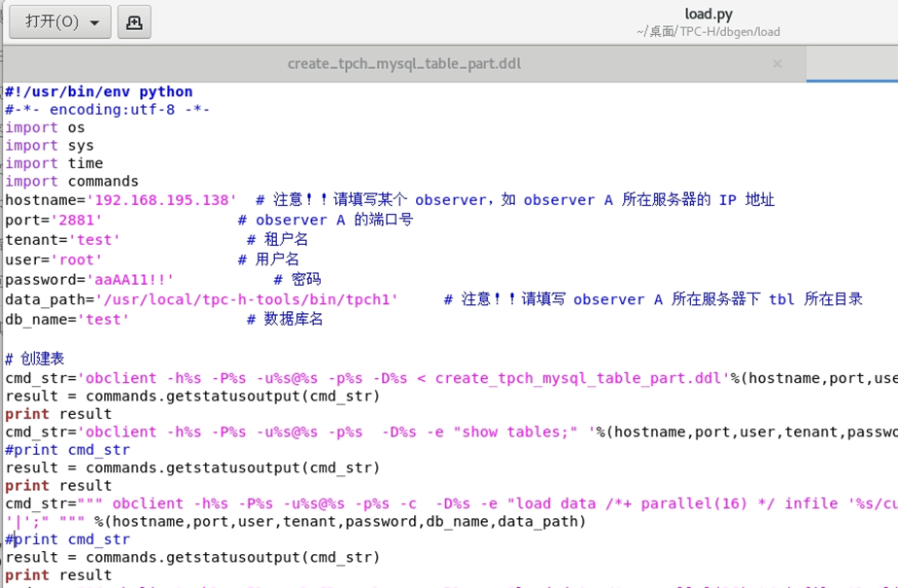898x588 pixels.
Task: Create a new document with the toolbar icon
Action: pyautogui.click(x=134, y=21)
